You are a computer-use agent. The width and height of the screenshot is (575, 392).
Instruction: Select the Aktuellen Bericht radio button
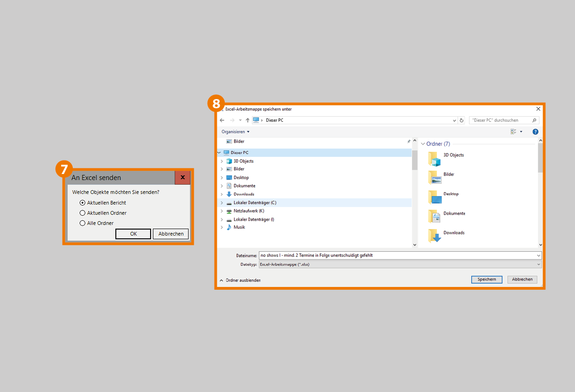82,203
